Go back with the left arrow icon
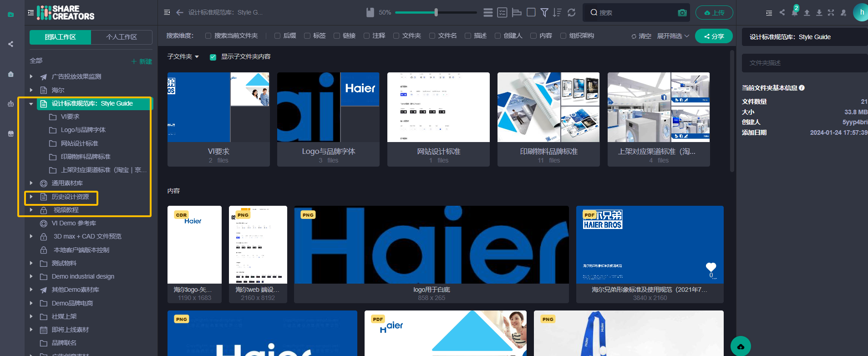Screen dimensions: 868x356 point(180,12)
